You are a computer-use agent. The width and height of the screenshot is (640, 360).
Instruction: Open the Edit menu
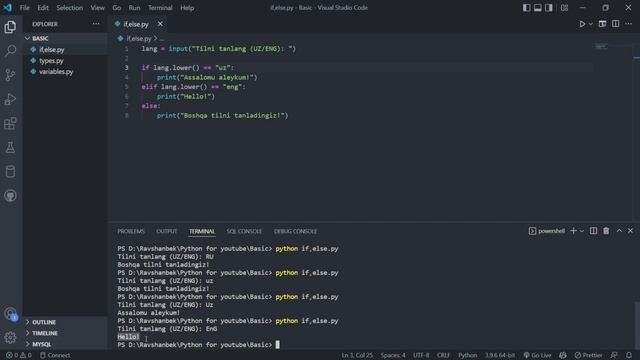pos(43,8)
